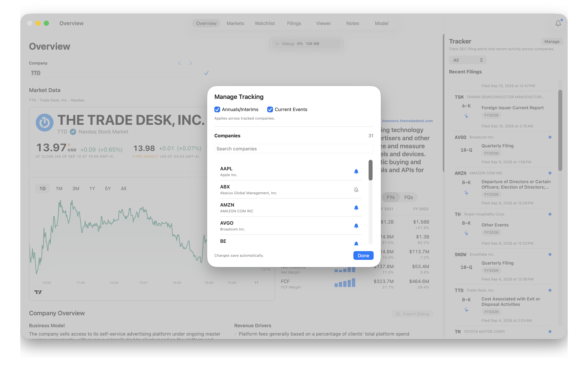Screen dimensions: 588x366
Task: Click AI sparkle icon on TH 8-K filing
Action: click(x=466, y=233)
